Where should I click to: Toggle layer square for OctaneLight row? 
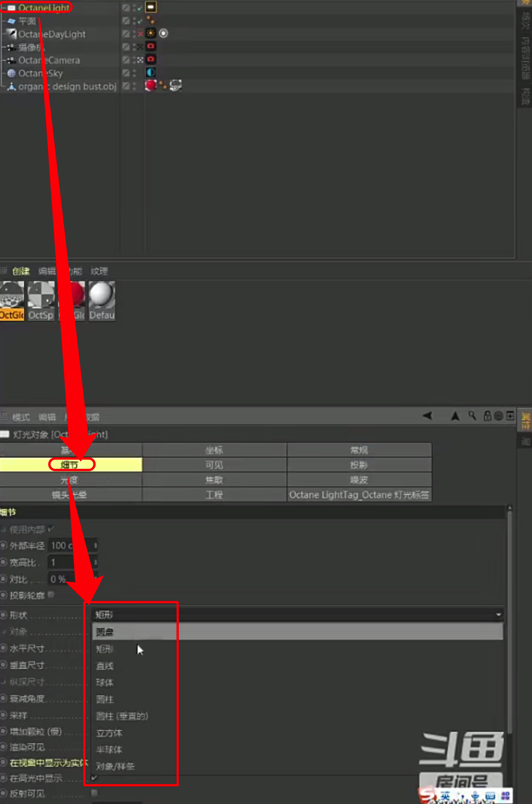(x=126, y=7)
